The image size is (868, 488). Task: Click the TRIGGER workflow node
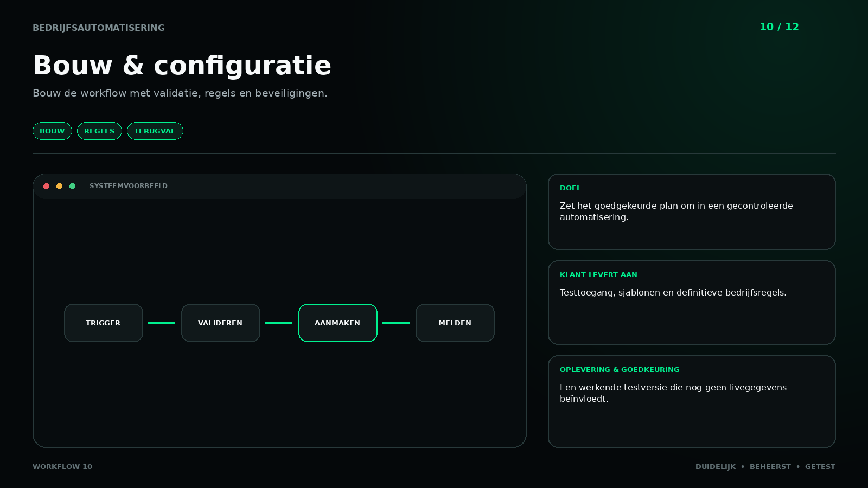pyautogui.click(x=104, y=323)
